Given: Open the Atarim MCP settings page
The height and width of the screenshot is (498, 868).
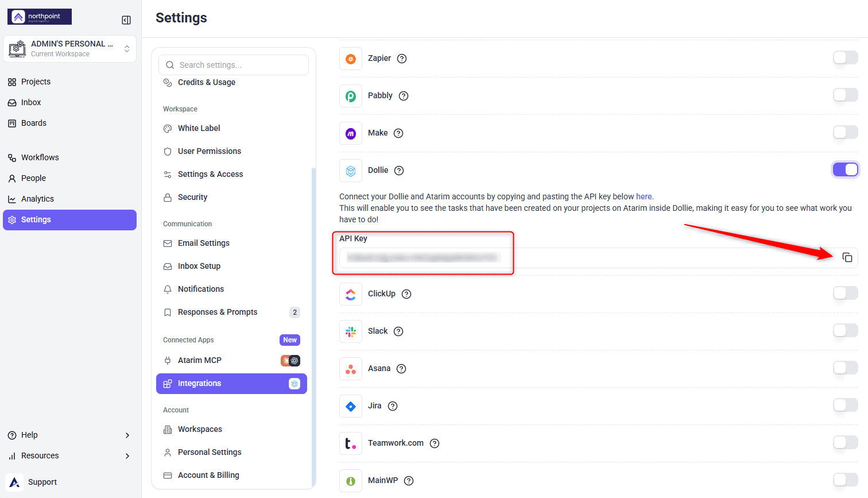Looking at the screenshot, I should pyautogui.click(x=231, y=360).
